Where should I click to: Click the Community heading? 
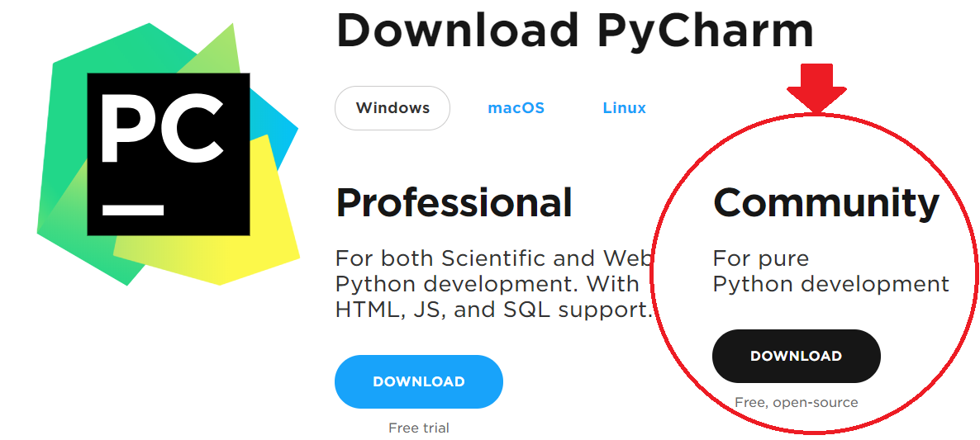point(826,203)
